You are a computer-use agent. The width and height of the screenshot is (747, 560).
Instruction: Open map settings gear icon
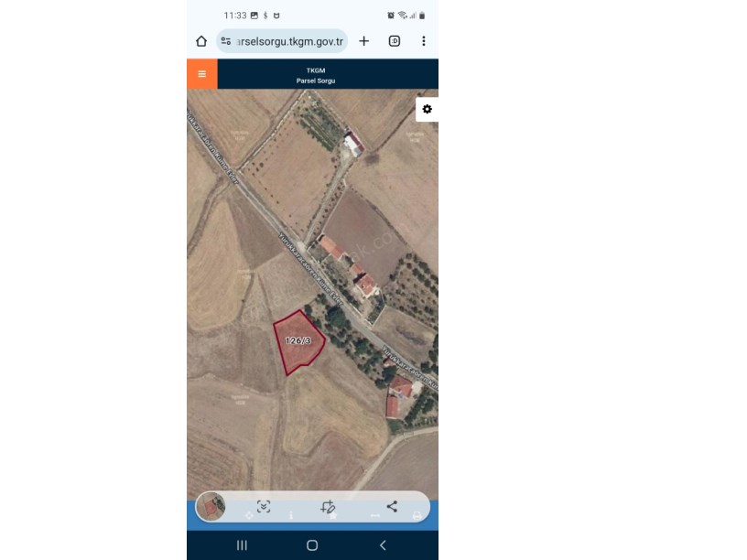(x=427, y=109)
